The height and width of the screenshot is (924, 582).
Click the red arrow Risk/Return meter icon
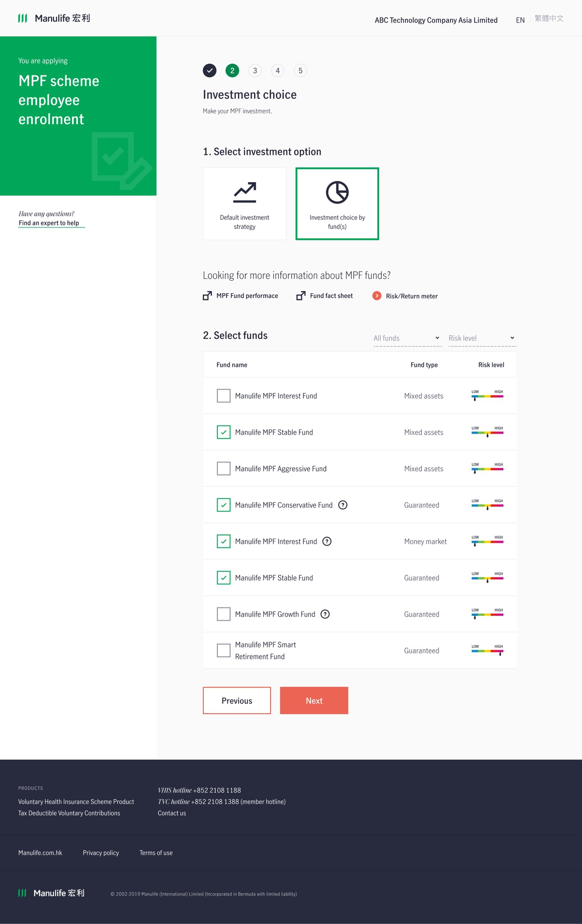pos(377,296)
